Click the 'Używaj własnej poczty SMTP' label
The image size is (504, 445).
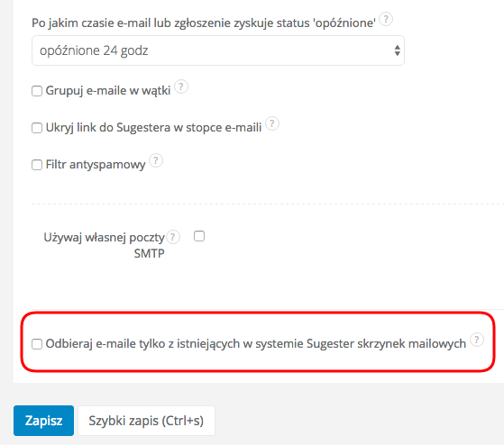105,245
